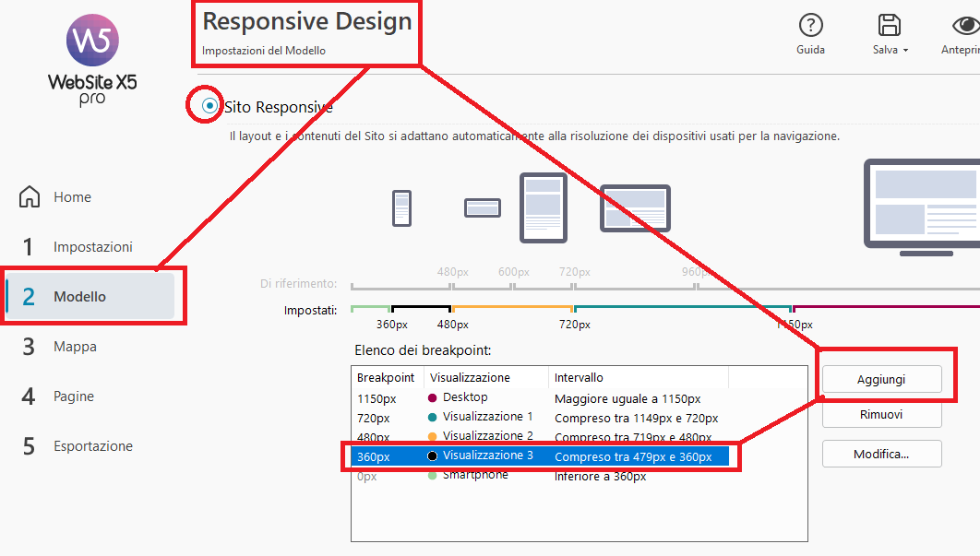Viewport: 980px width, 556px height.
Task: Click the Anteprima eye icon
Action: coord(965,26)
